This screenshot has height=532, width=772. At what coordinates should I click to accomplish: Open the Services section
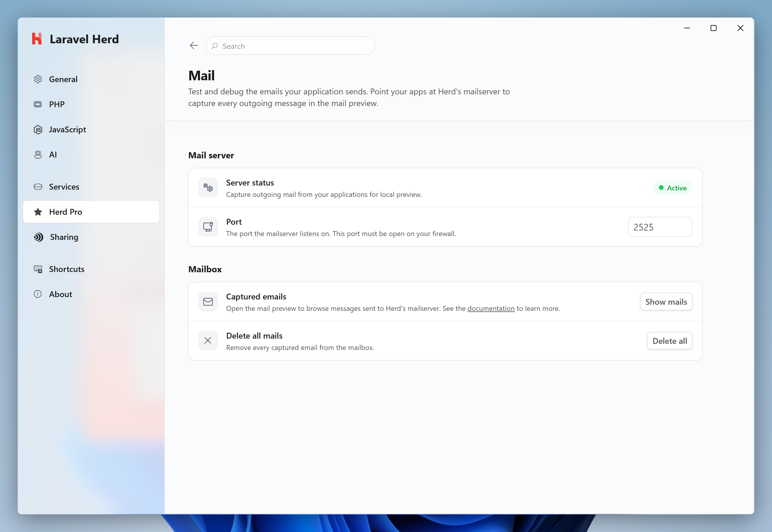click(91, 187)
